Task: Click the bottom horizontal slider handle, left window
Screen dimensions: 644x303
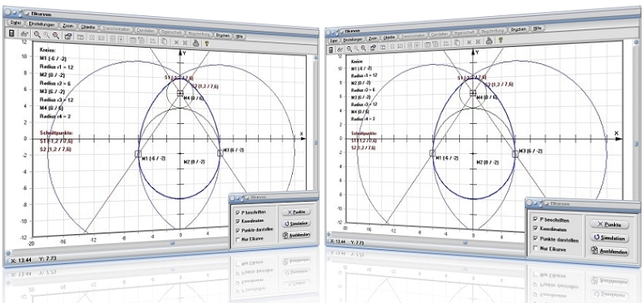Action: pyautogui.click(x=173, y=243)
